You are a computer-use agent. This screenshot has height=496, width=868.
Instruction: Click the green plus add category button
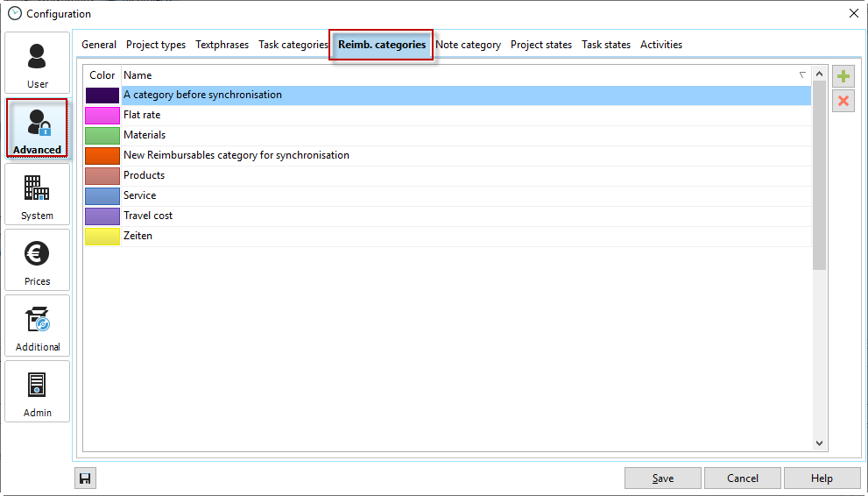click(x=843, y=76)
